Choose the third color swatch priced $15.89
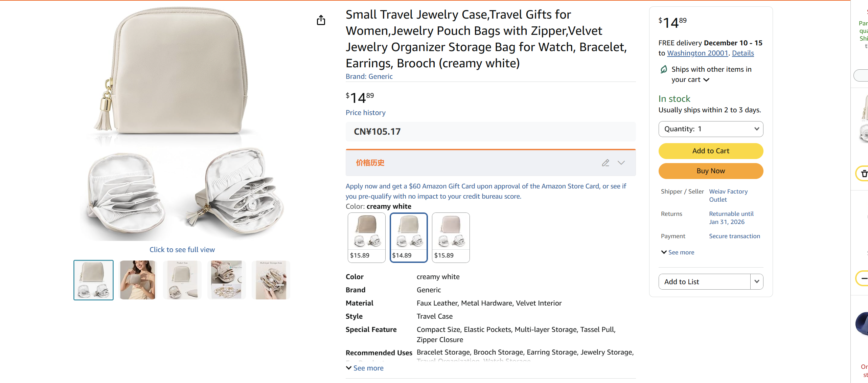Viewport: 868px width, 383px height. [451, 237]
